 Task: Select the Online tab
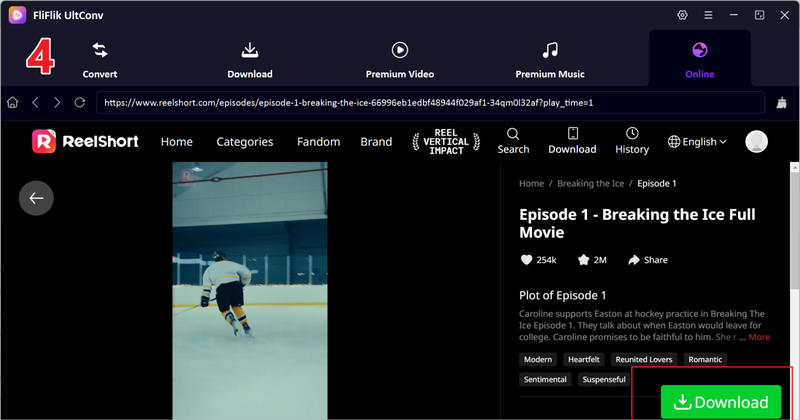click(x=699, y=60)
